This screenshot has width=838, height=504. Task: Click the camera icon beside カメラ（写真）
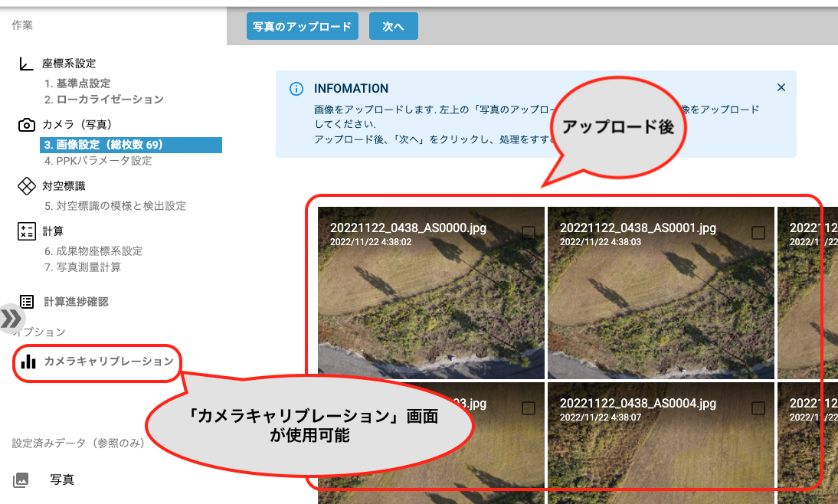[27, 125]
